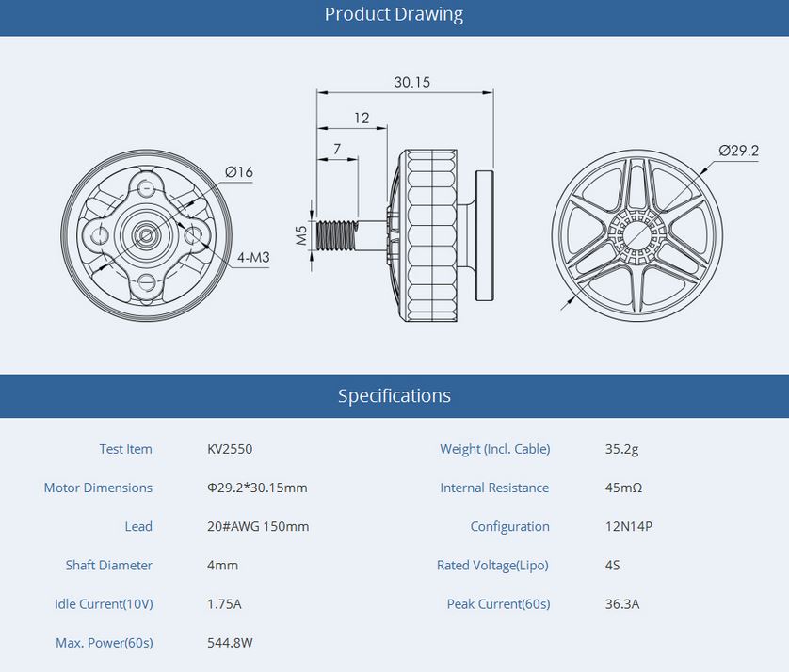Click the 36.3A value

[x=622, y=603]
